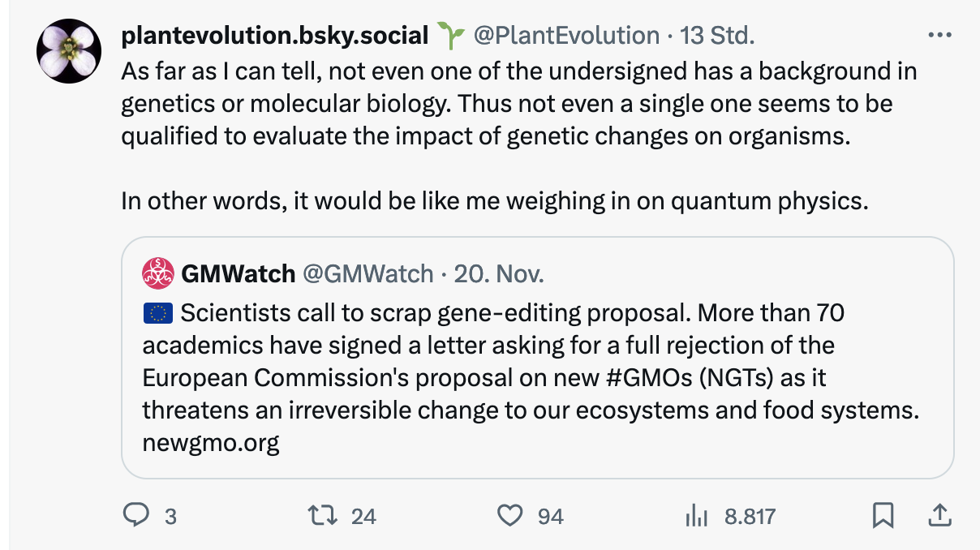Open the three-dot more options menu

click(x=939, y=36)
